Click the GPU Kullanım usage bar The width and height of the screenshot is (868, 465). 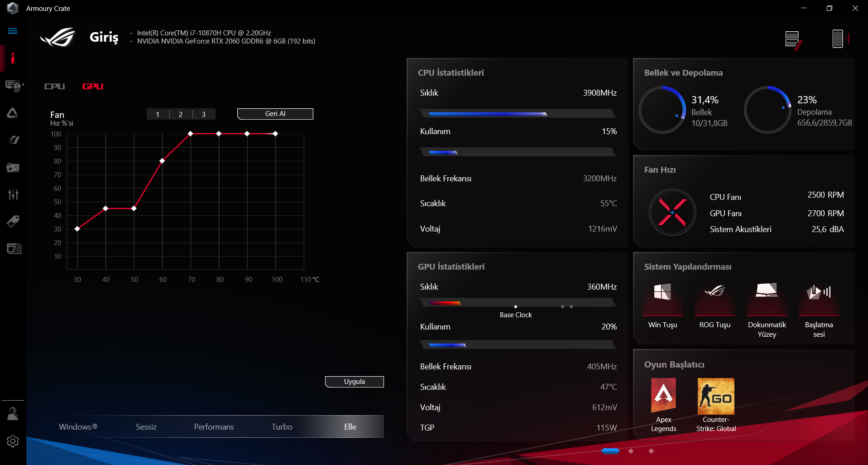click(518, 345)
